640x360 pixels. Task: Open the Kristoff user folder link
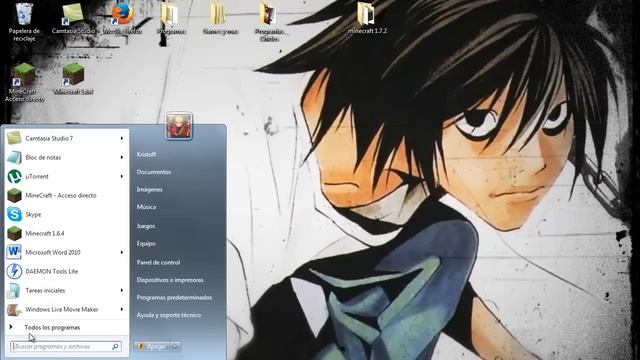(x=146, y=155)
